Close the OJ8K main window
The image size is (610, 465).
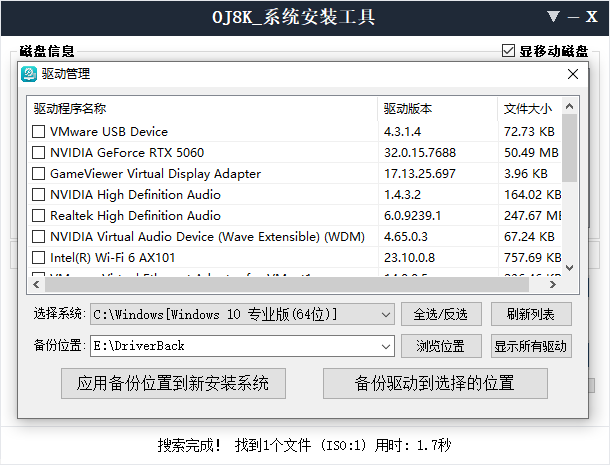[591, 17]
